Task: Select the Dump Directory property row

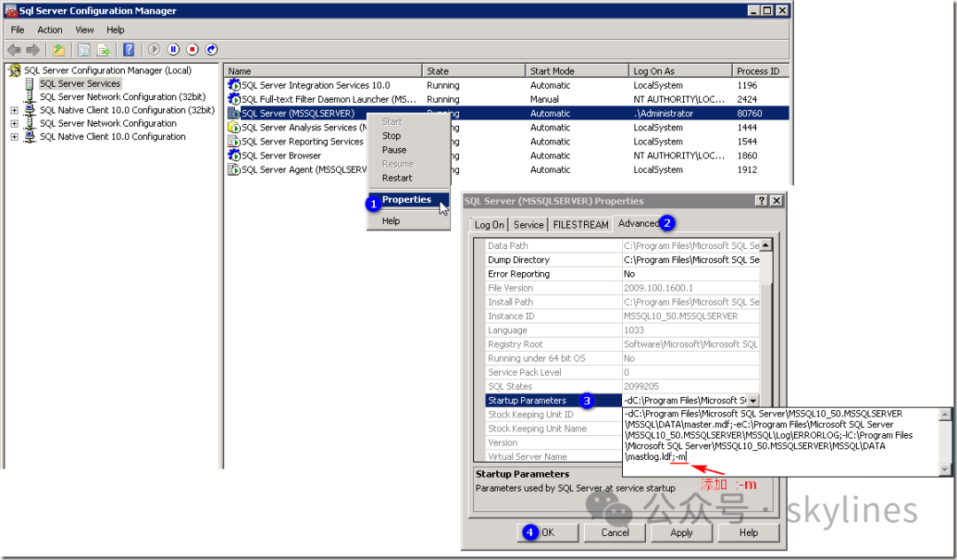Action: [623, 260]
